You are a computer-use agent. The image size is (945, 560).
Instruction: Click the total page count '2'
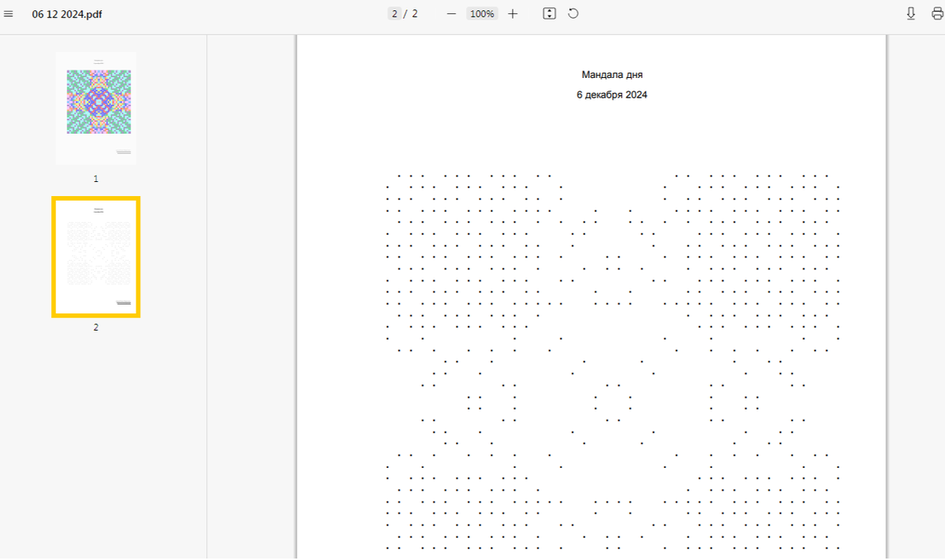[415, 14]
